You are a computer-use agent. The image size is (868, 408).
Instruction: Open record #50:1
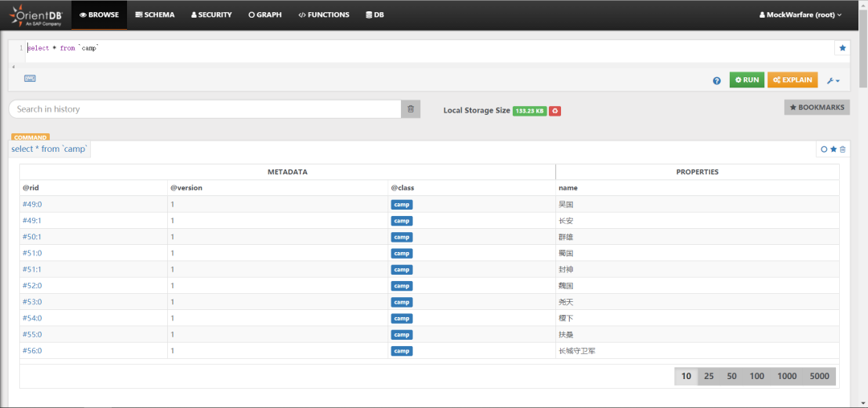click(32, 237)
